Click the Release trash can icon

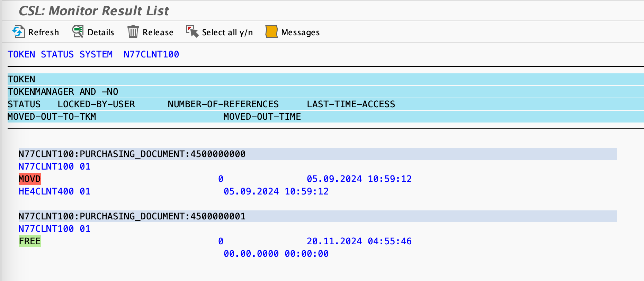133,32
